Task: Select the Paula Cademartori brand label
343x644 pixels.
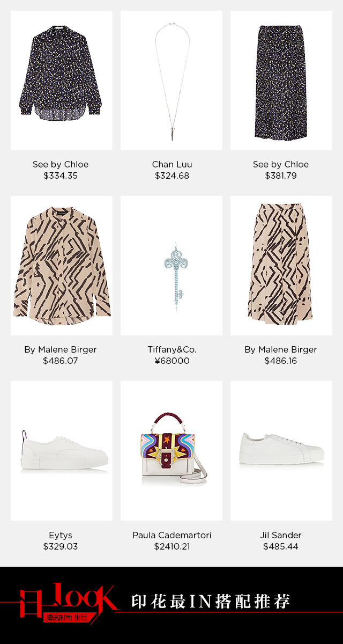Action: tap(172, 535)
